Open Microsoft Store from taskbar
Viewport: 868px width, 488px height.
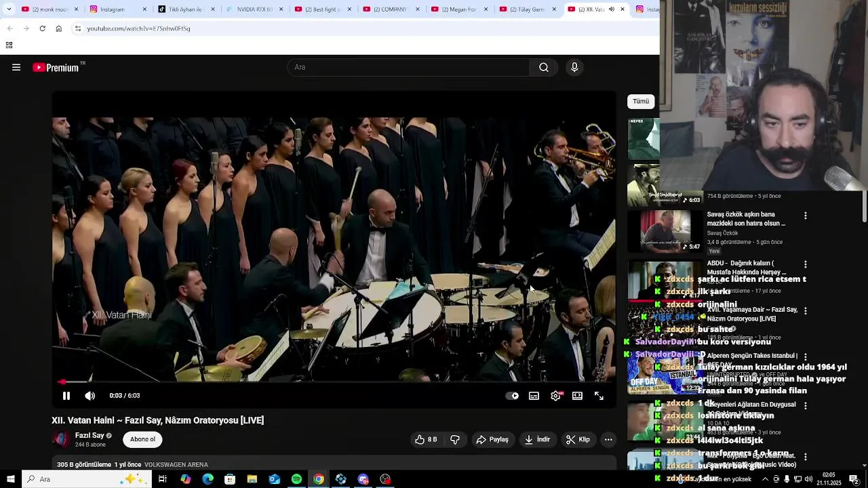coord(230,479)
